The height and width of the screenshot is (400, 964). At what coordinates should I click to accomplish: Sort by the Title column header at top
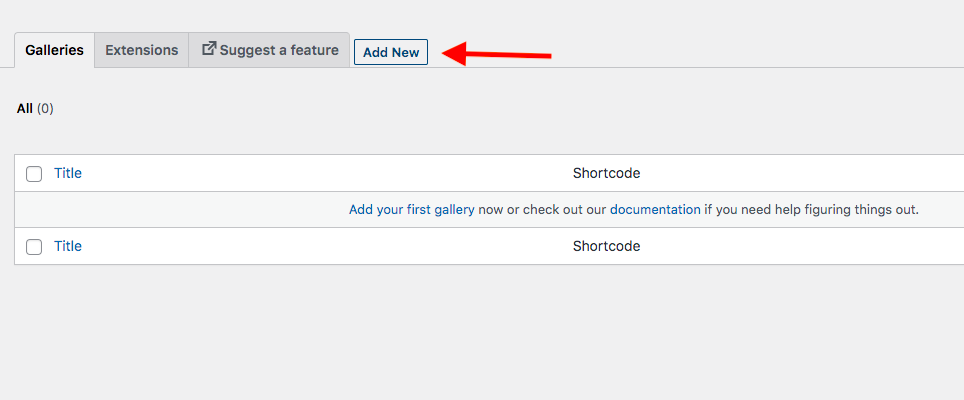pyautogui.click(x=68, y=173)
